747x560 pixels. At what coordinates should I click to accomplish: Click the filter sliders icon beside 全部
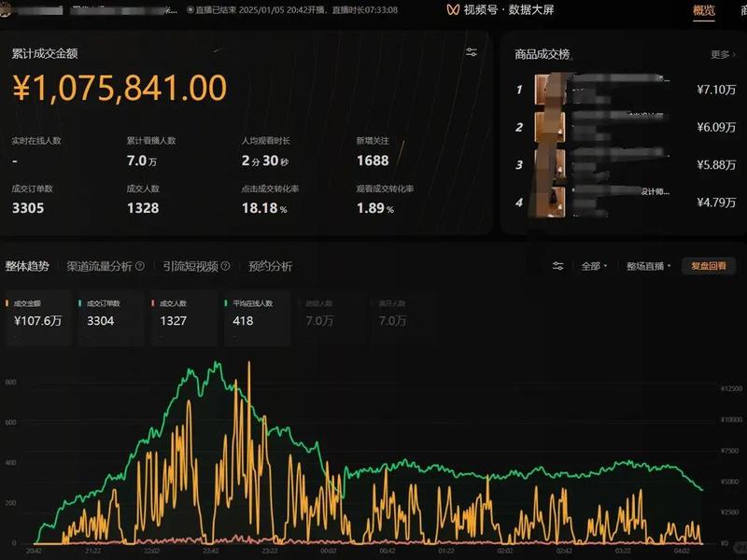[557, 266]
